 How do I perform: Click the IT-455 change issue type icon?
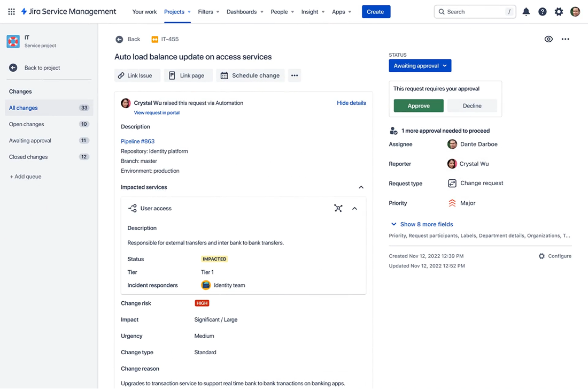coord(154,40)
